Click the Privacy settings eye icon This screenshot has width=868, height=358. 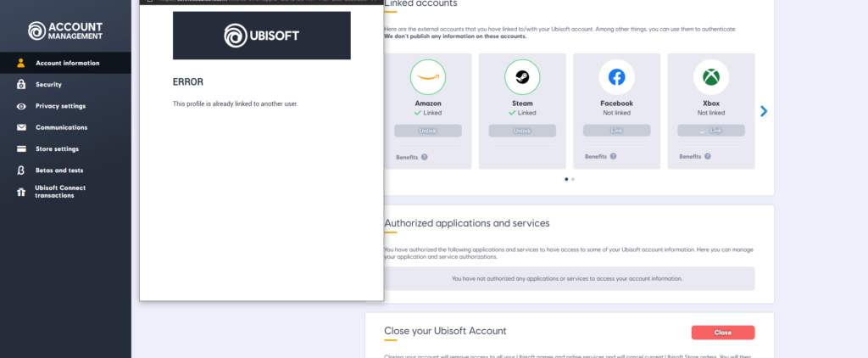(21, 106)
